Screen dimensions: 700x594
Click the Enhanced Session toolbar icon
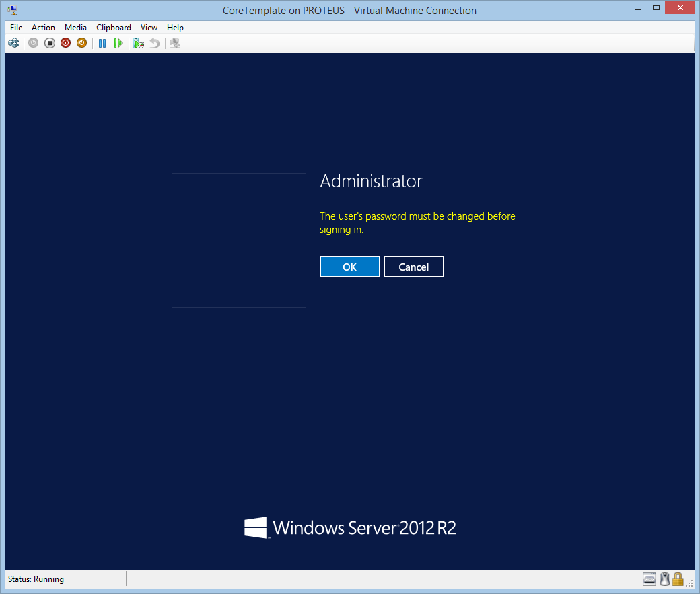[175, 43]
